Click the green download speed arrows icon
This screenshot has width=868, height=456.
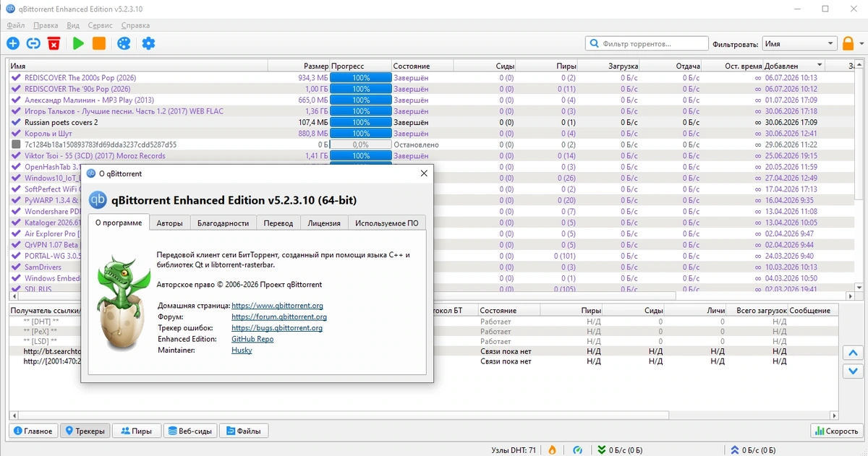point(602,450)
